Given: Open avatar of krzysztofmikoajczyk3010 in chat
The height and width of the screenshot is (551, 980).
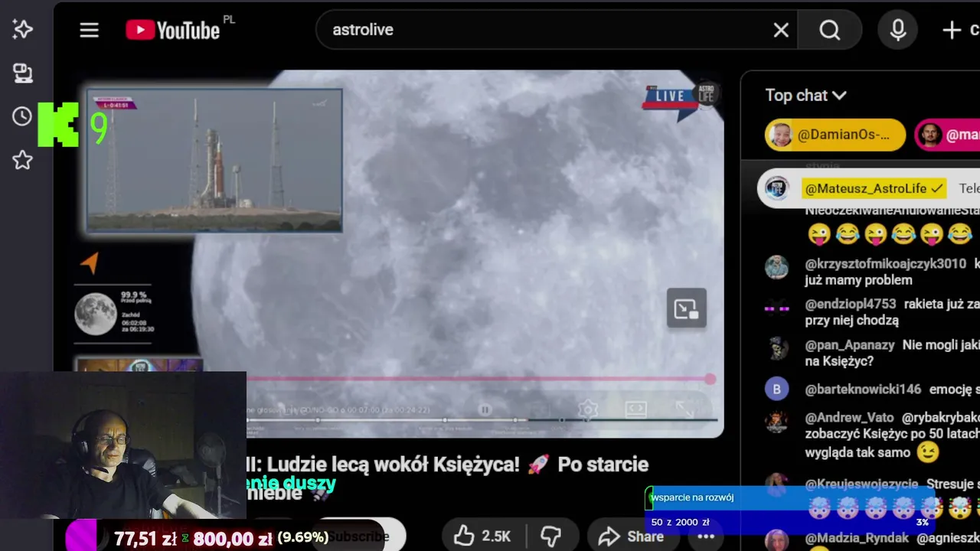Looking at the screenshot, I should tap(777, 267).
